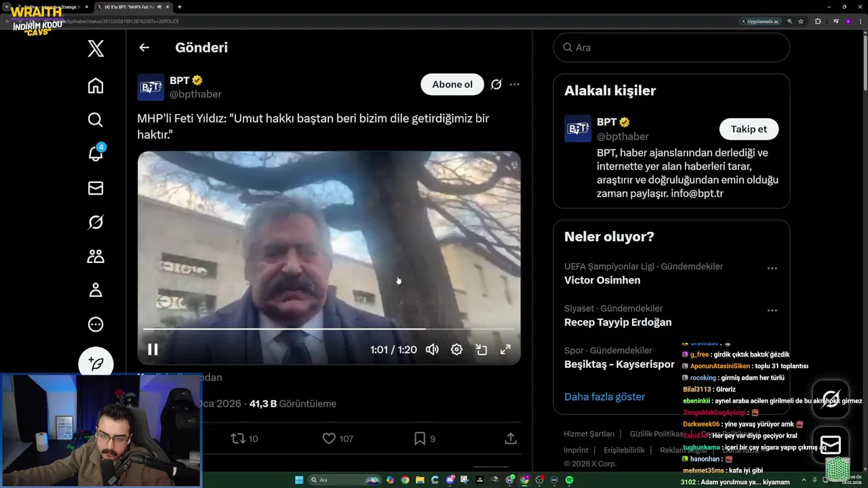Open Victor Osimhen trend
The width and height of the screenshot is (868, 488).
click(x=602, y=280)
